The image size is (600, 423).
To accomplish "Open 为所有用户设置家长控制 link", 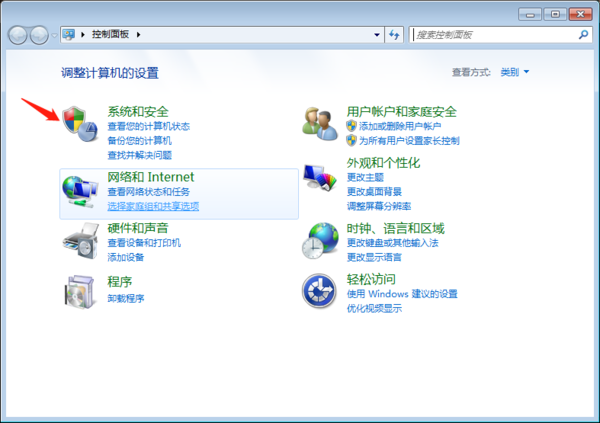I will (x=409, y=141).
